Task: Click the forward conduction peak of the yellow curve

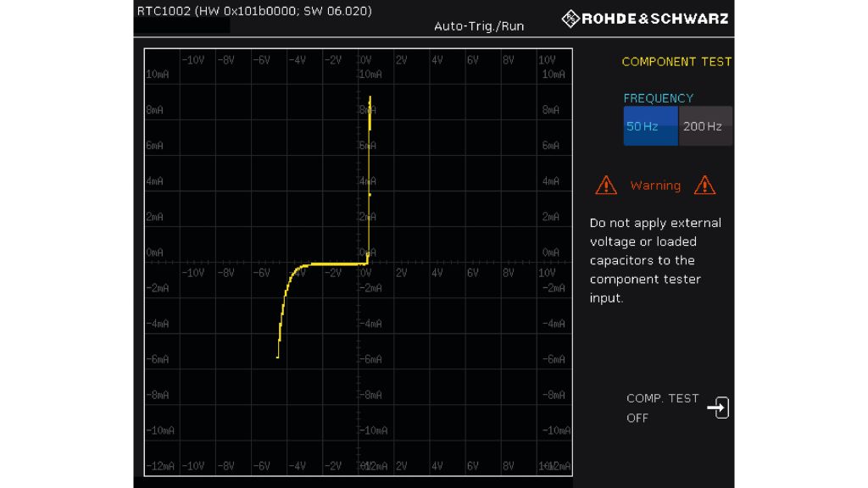Action: click(370, 98)
